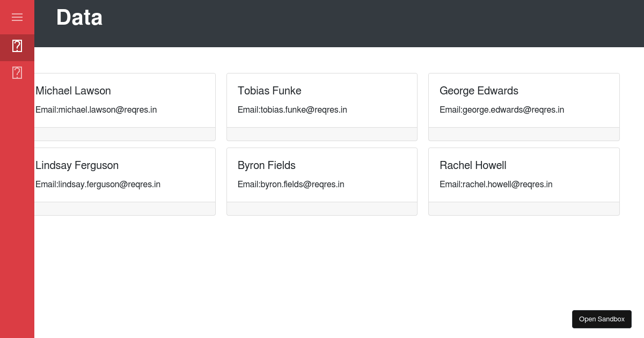Select the Michael Lawson card name
Screen dimensions: 644x338
73,91
